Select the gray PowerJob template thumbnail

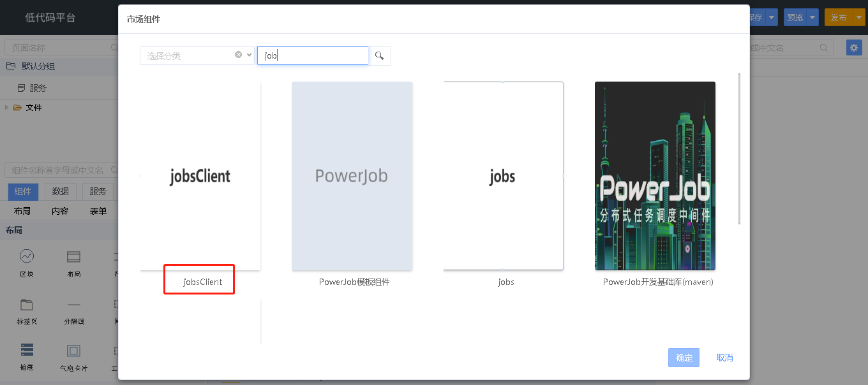[352, 176]
